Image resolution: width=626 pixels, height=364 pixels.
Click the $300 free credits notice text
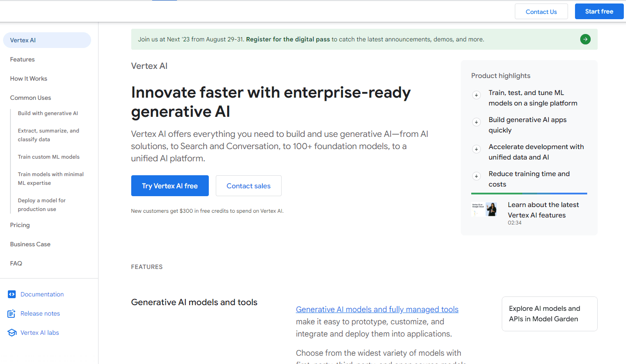click(208, 211)
